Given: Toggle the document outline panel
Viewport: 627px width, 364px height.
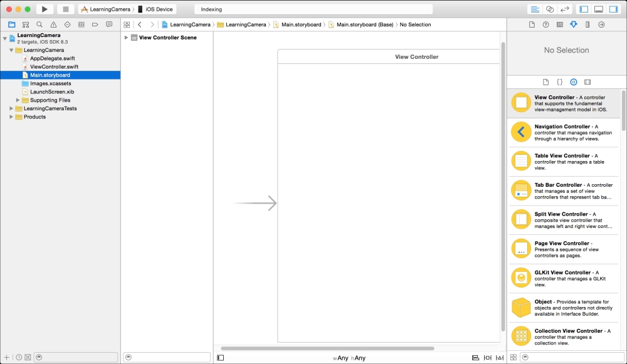Looking at the screenshot, I should 220,358.
